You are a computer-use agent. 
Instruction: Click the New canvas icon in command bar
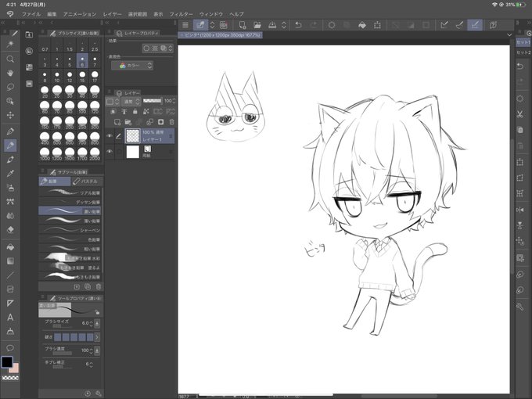pyautogui.click(x=243, y=25)
